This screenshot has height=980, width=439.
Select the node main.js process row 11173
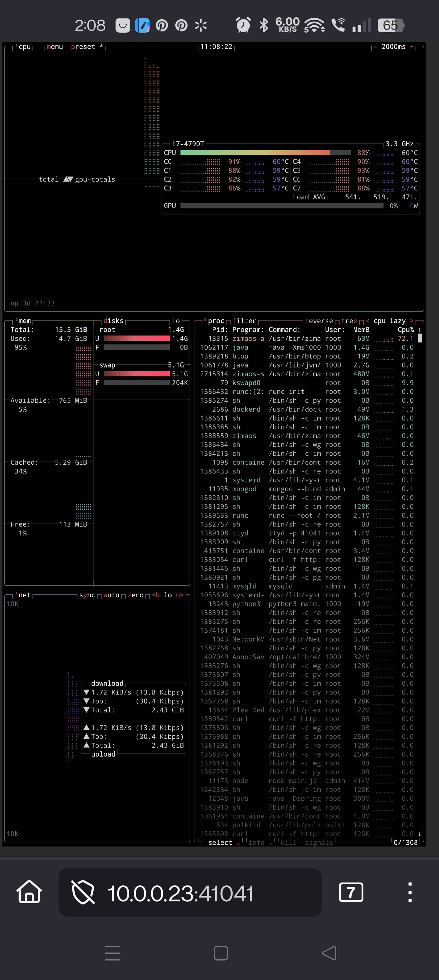click(307, 781)
